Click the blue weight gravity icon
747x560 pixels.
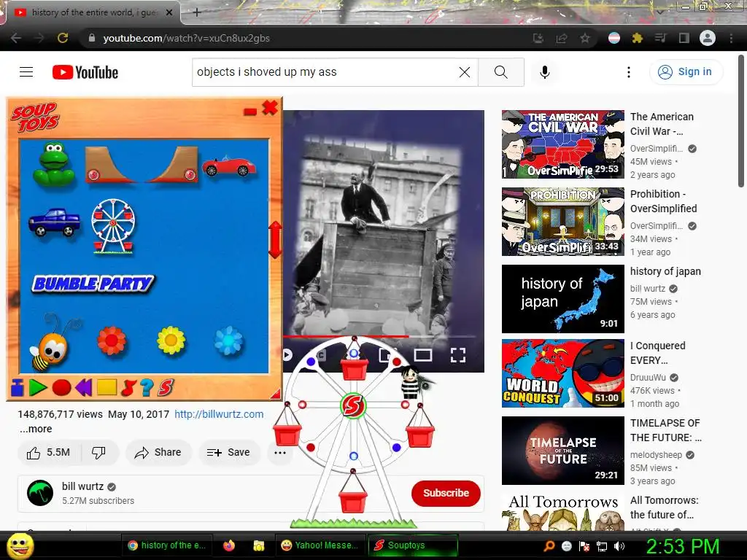[x=18, y=388]
